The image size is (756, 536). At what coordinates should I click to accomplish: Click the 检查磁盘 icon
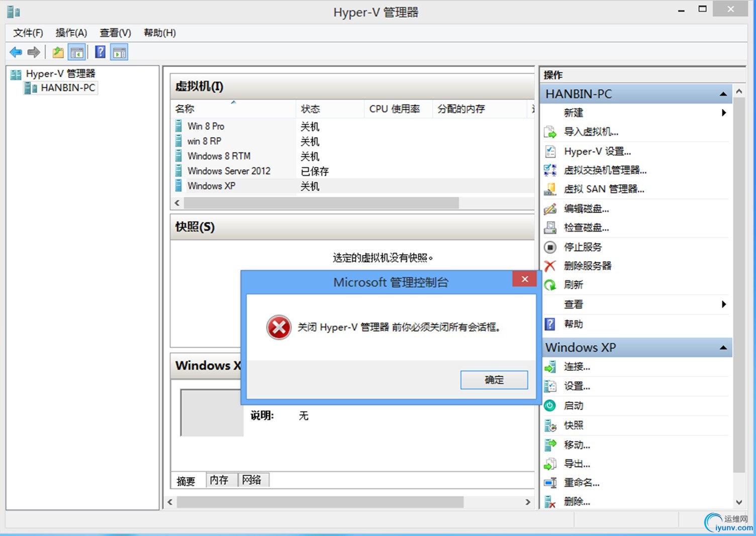(550, 228)
